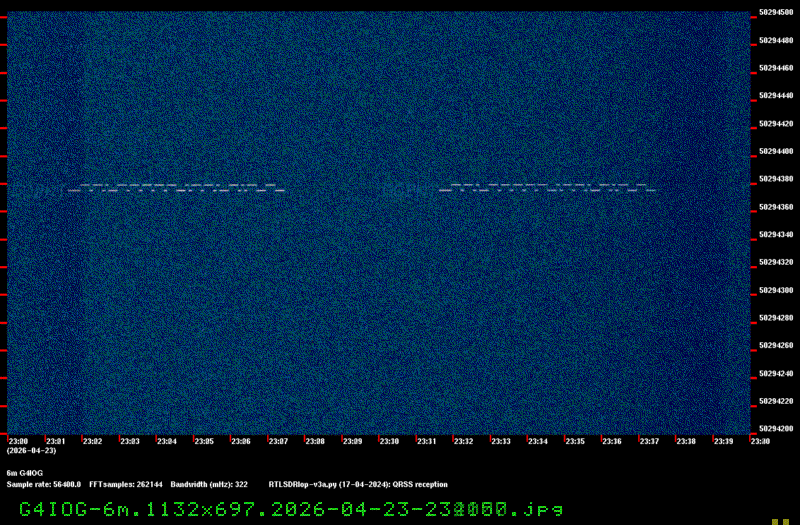The height and width of the screenshot is (525, 800).
Task: Select the 23:04 time axis label
Action: pyautogui.click(x=167, y=441)
